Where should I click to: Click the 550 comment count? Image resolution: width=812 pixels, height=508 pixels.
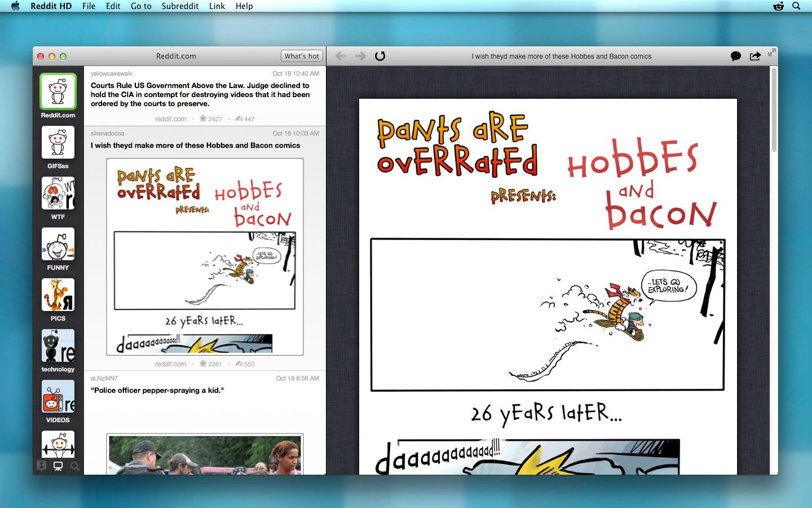(249, 364)
